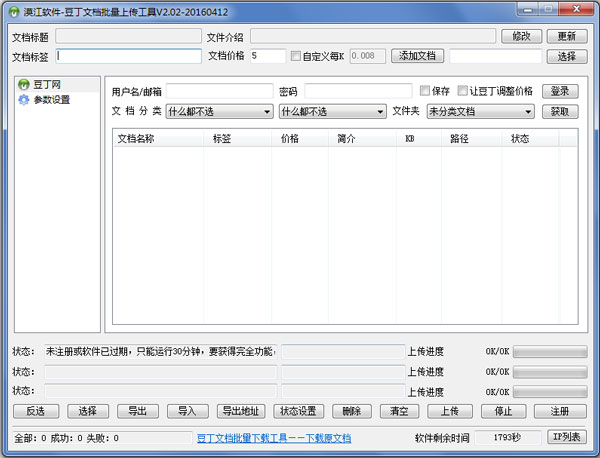This screenshot has width=600, height=458.
Task: Open the first 文档分类 dropdown
Action: [219, 111]
